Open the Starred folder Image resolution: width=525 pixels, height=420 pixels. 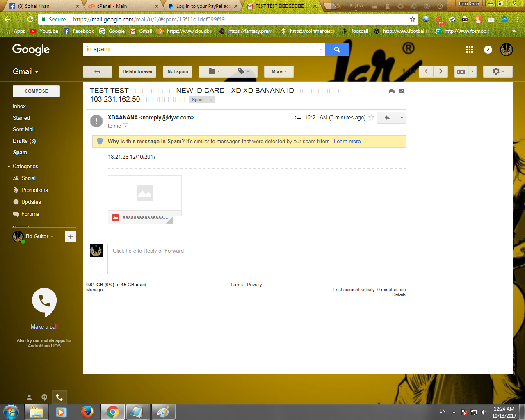point(21,118)
